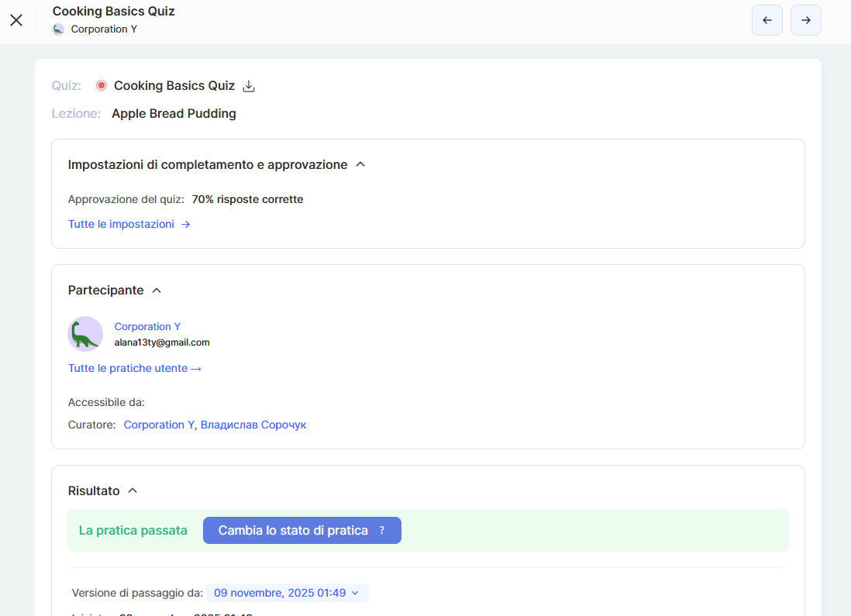Click the dinosaur avatar in the header
This screenshot has height=616, width=851.
pyautogui.click(x=58, y=29)
